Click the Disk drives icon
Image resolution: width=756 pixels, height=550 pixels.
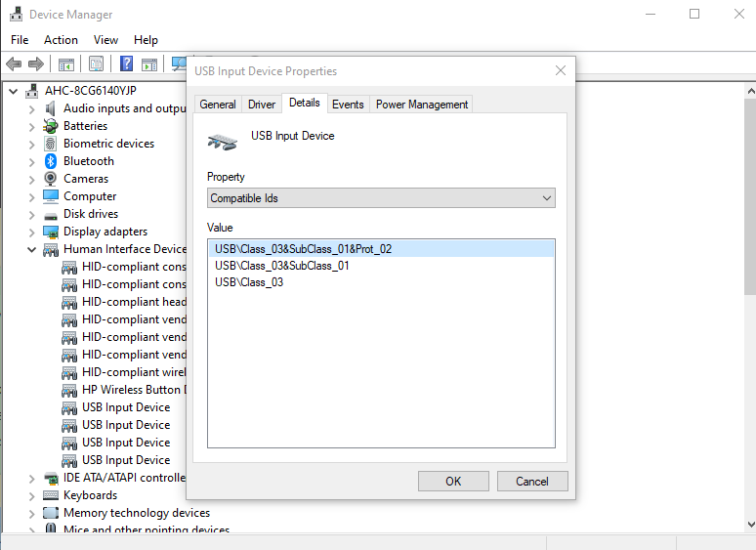pos(51,214)
